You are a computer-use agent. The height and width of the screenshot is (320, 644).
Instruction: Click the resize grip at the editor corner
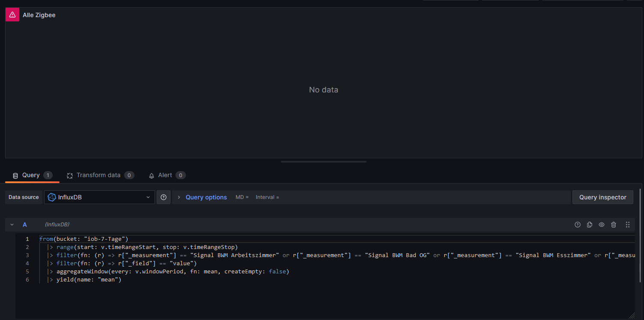632,316
